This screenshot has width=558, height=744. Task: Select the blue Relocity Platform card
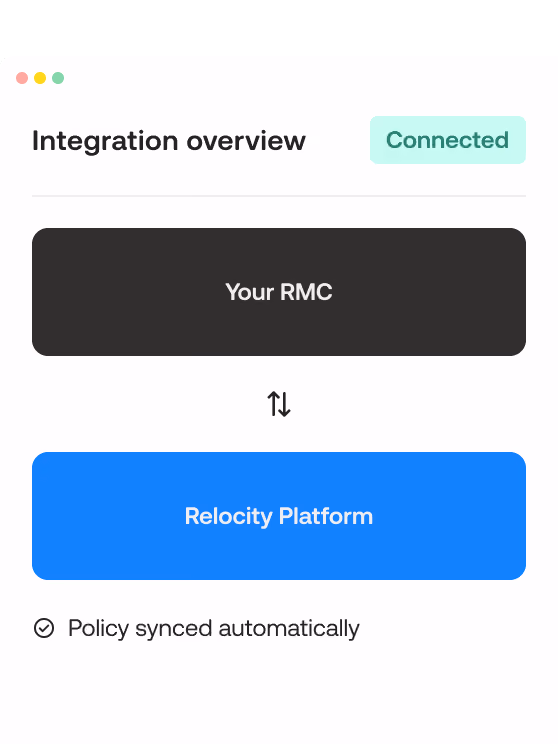(279, 516)
